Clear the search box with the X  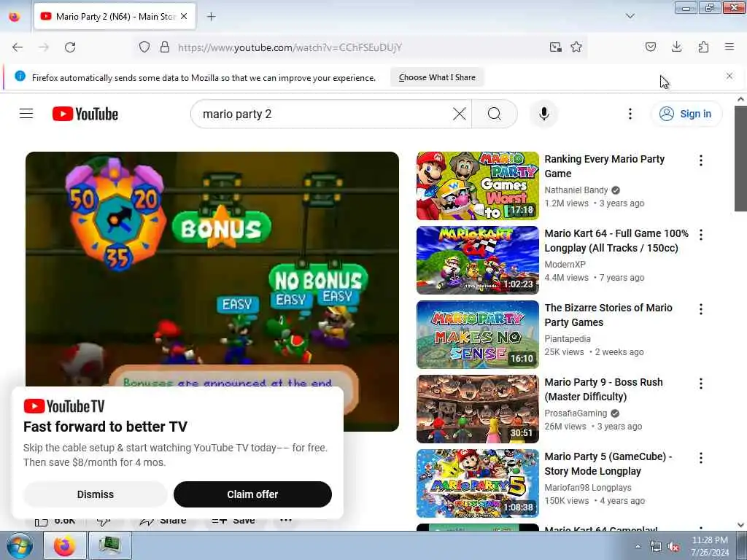coord(460,114)
